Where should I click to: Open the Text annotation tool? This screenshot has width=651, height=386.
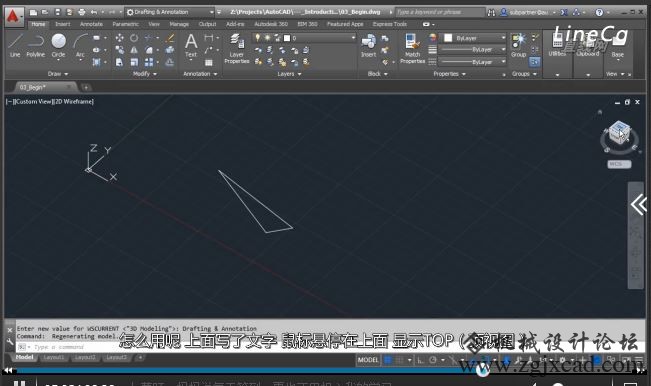click(191, 46)
